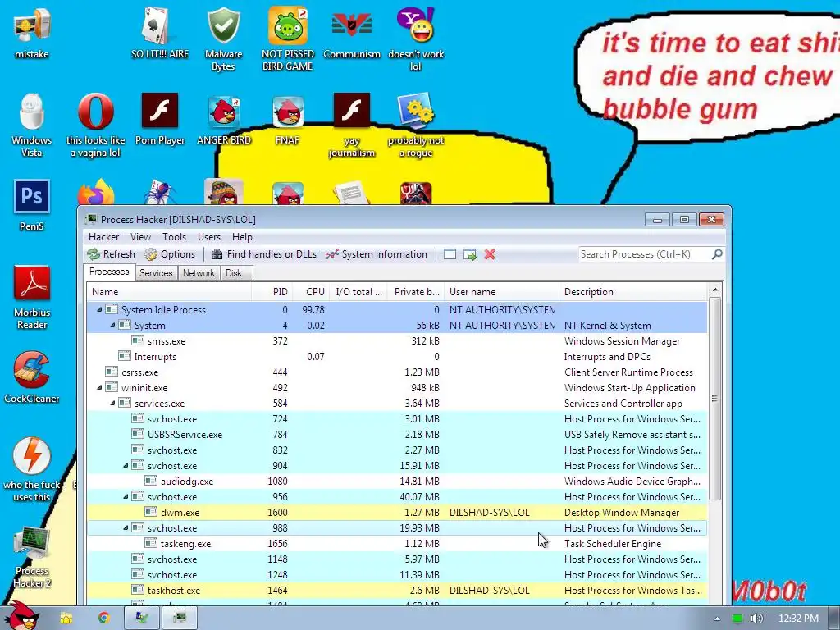Open the red Opera browser icon
The width and height of the screenshot is (840, 630).
[95, 126]
